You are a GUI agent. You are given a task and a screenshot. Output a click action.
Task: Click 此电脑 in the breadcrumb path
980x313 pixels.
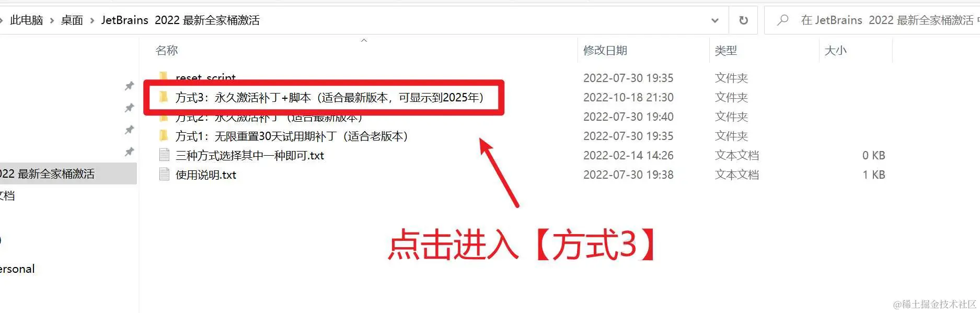(26, 20)
